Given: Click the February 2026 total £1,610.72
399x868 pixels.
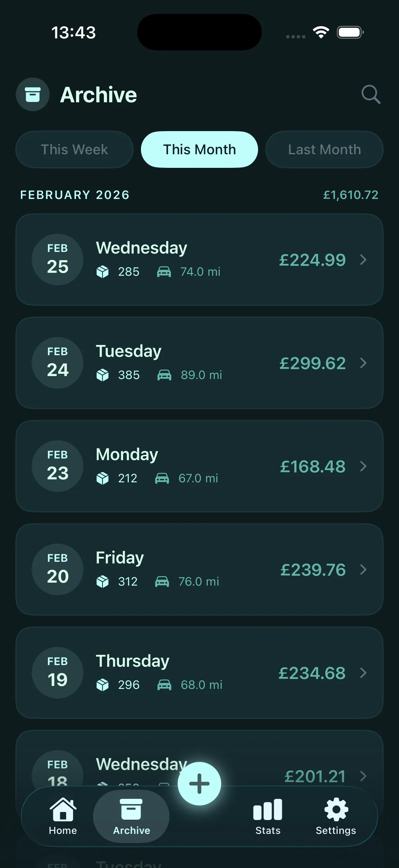Looking at the screenshot, I should pyautogui.click(x=350, y=195).
